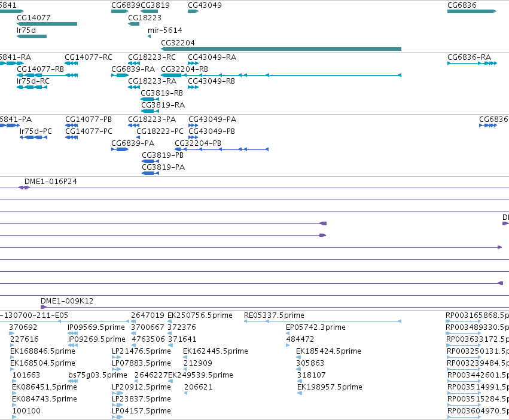Click EST LP07883.5prime label
The image size is (509, 420).
(x=141, y=363)
